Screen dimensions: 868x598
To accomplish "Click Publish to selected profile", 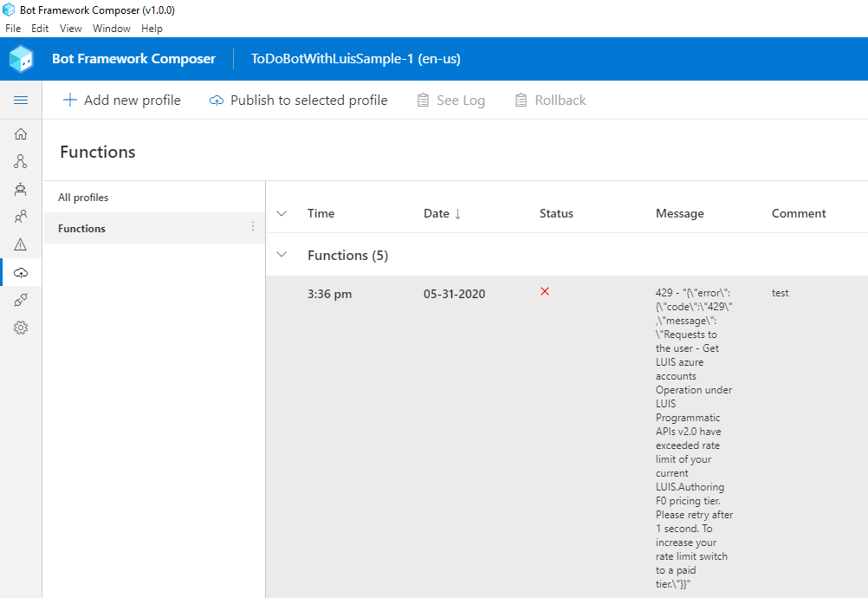I will [x=298, y=100].
